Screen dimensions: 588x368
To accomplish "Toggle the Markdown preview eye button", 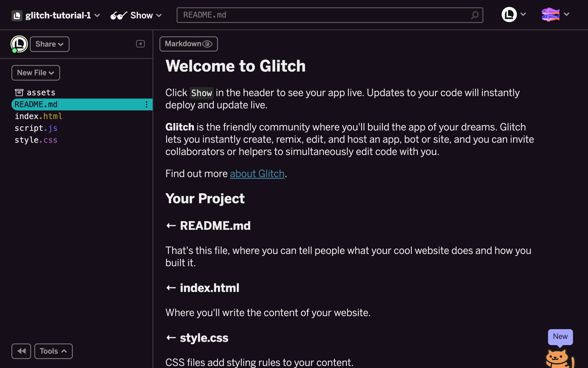I will [188, 44].
